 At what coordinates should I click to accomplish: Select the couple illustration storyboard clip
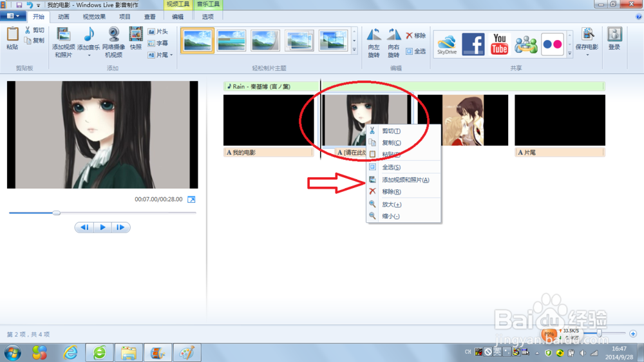(x=463, y=120)
